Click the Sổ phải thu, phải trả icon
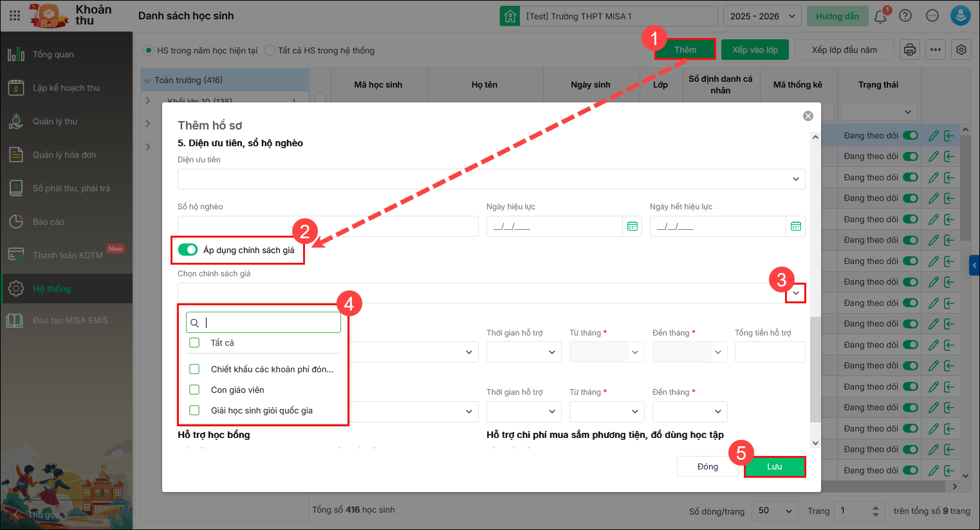 [x=16, y=188]
